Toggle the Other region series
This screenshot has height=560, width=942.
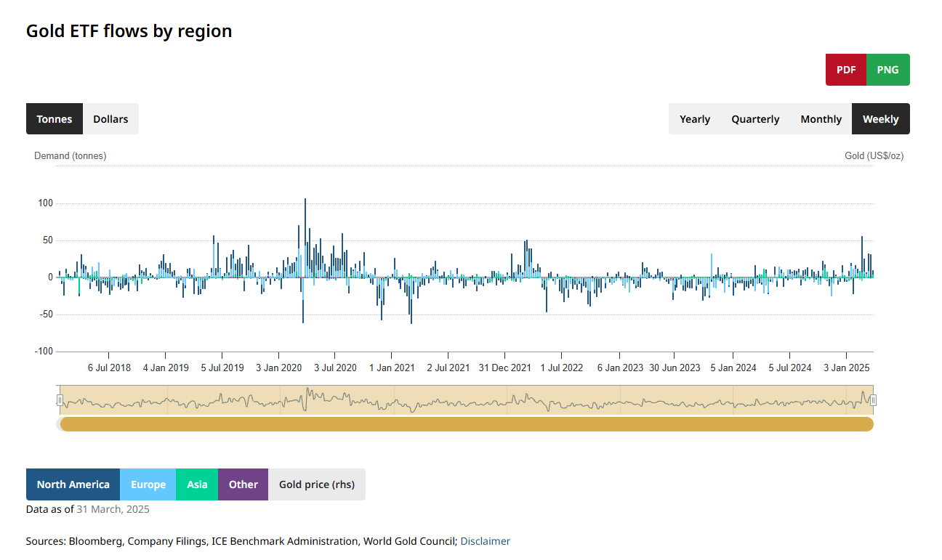pos(243,484)
